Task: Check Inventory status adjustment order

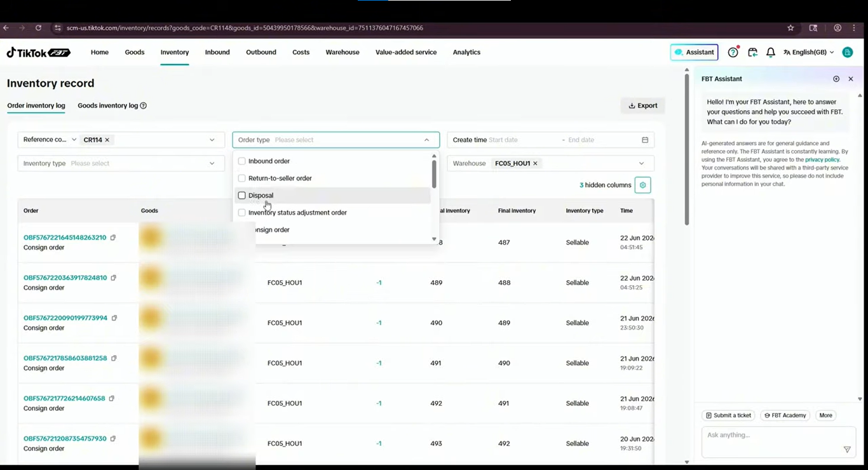Action: 241,213
